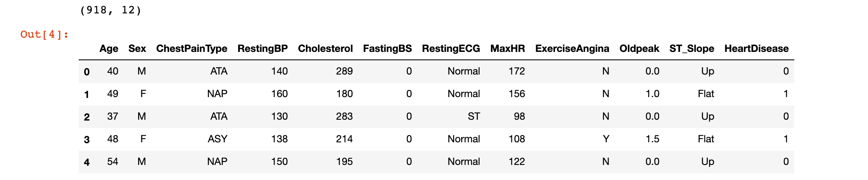This screenshot has width=868, height=180.
Task: Click the Cholesterol value 289 cell
Action: [344, 71]
